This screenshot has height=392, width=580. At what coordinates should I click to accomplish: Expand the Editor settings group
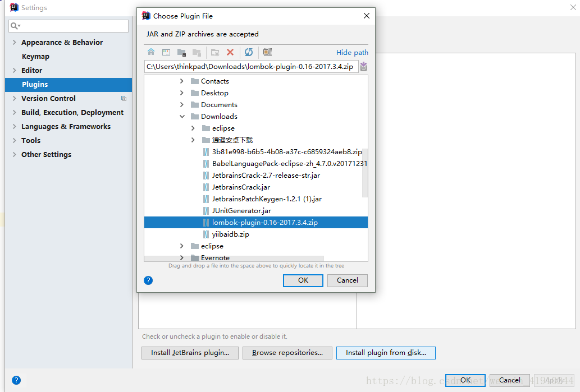[x=15, y=70]
